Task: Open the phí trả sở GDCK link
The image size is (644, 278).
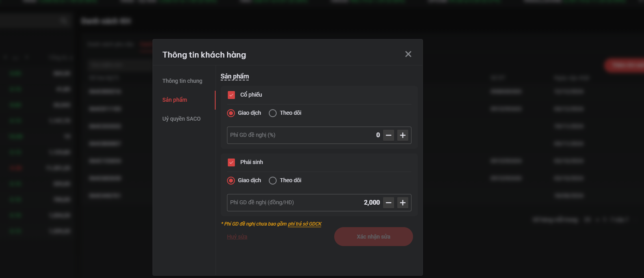Action: [x=305, y=224]
